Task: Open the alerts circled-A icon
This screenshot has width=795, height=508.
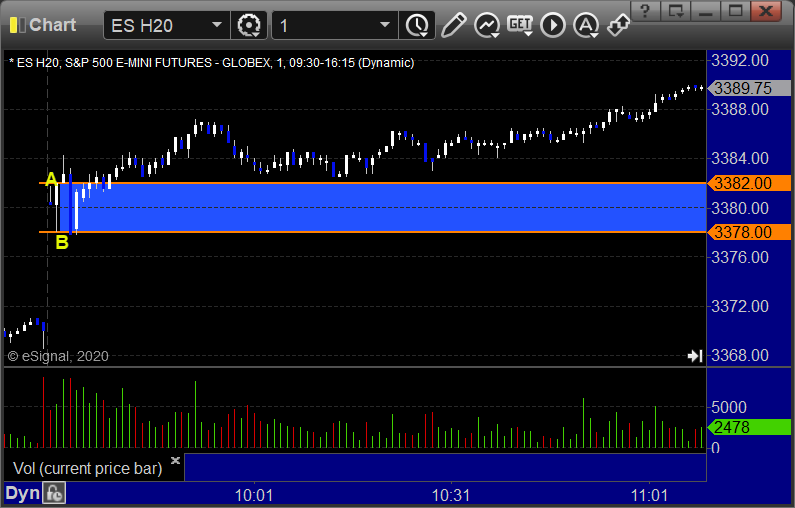Action: [586, 25]
